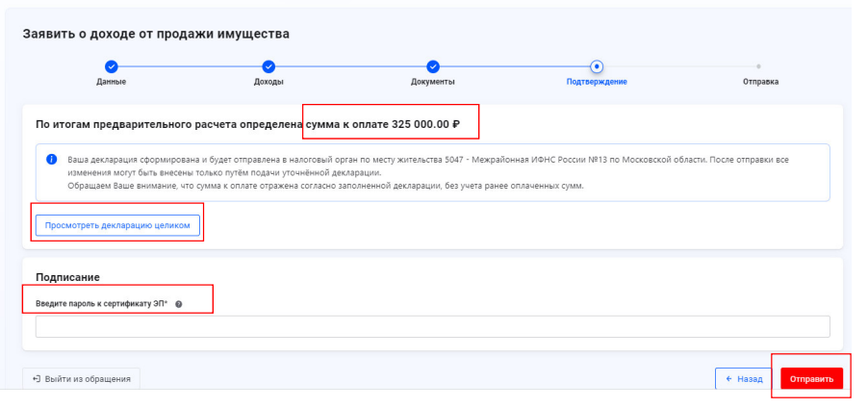868x408 pixels.
Task: Click the Введите пароль к сертификату ЭП label
Action: tap(101, 304)
